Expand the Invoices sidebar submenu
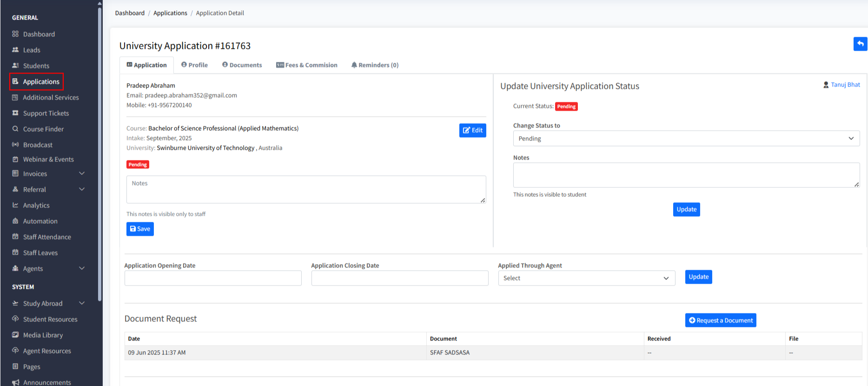The image size is (868, 386). (x=82, y=173)
